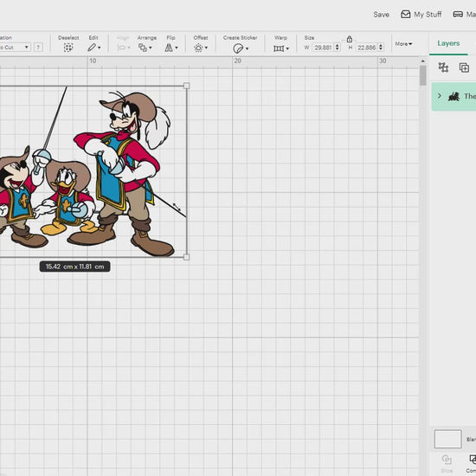Click Save in the header
Viewport: 476px width, 476px height.
382,15
